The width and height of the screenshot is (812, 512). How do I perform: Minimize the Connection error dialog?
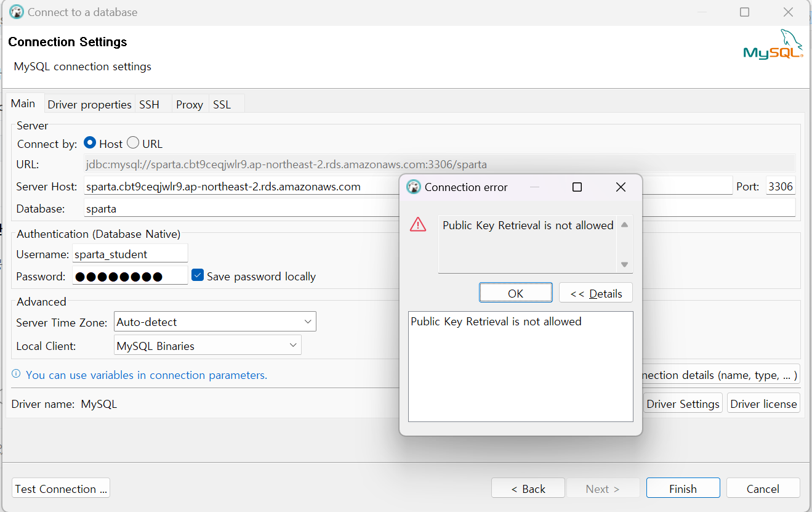click(x=534, y=187)
